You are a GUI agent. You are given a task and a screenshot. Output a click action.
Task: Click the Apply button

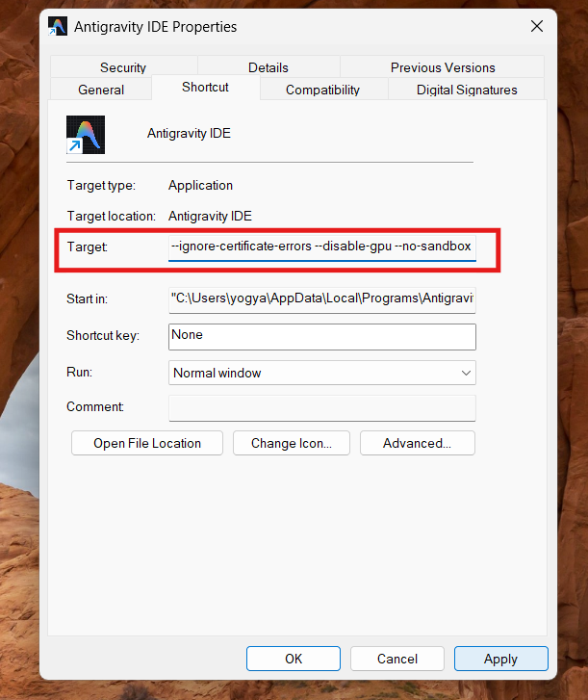click(x=501, y=659)
